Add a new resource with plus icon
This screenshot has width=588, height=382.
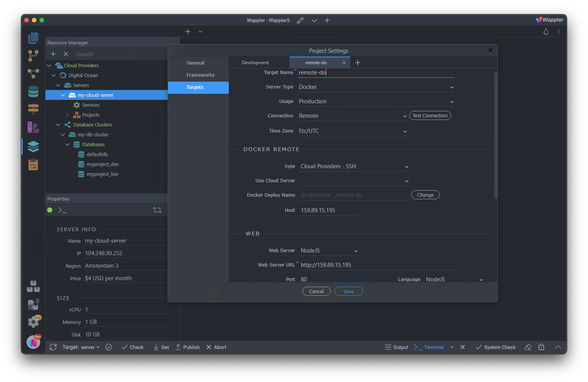[53, 54]
